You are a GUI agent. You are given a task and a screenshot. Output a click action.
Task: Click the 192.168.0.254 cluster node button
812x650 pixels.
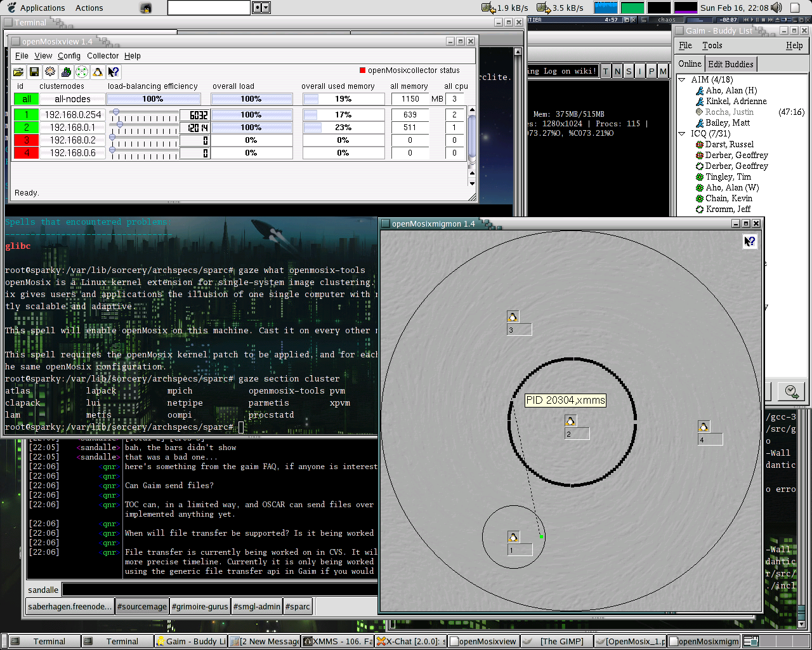[x=73, y=115]
